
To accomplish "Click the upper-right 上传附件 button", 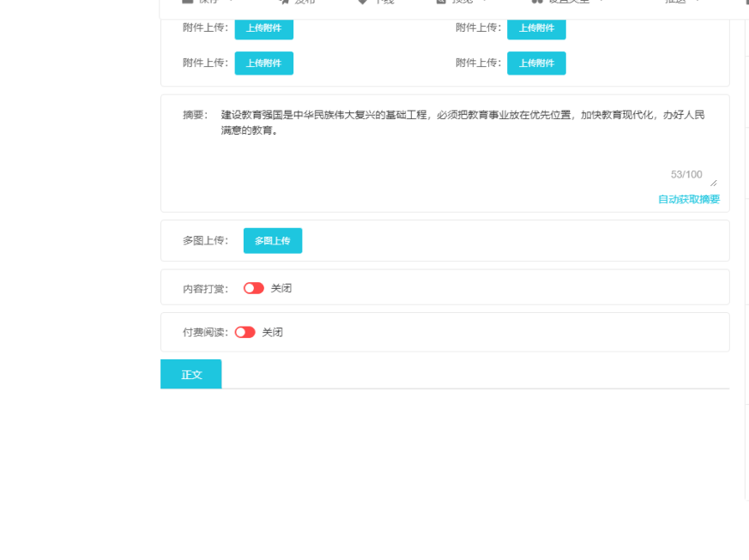I will (x=536, y=29).
